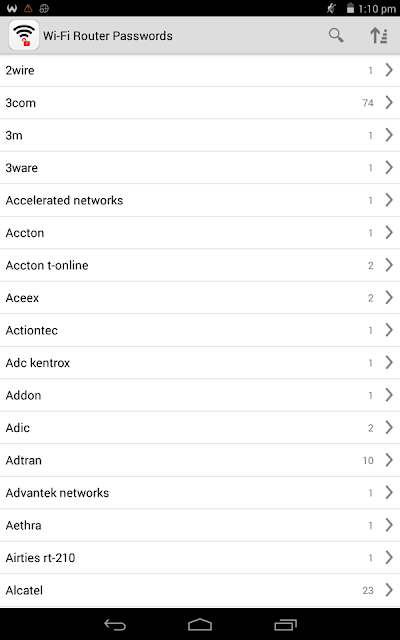Expand the Alcatel row chevron
This screenshot has height=640, width=400.
(389, 590)
